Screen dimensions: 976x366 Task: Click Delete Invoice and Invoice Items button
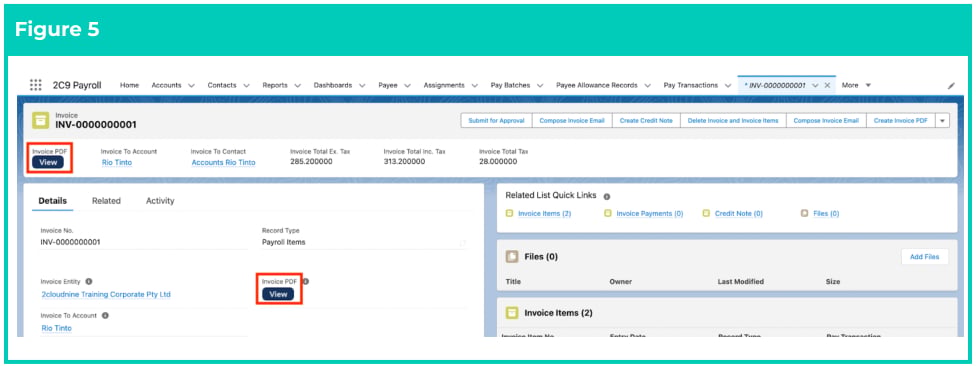733,121
